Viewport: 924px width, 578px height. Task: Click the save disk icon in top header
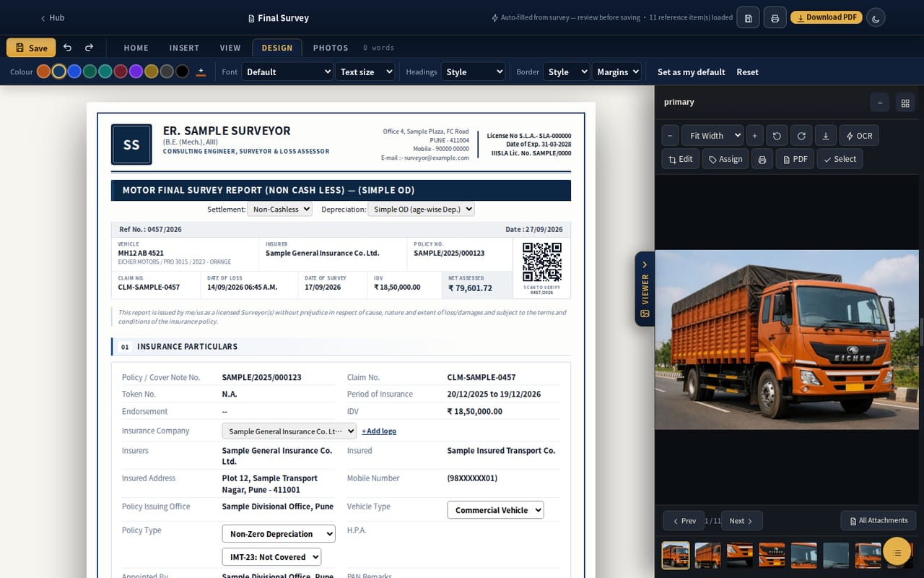click(x=748, y=18)
